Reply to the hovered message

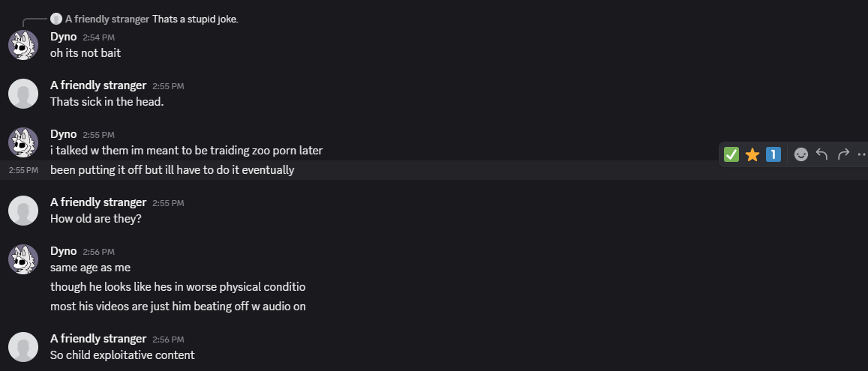[821, 154]
